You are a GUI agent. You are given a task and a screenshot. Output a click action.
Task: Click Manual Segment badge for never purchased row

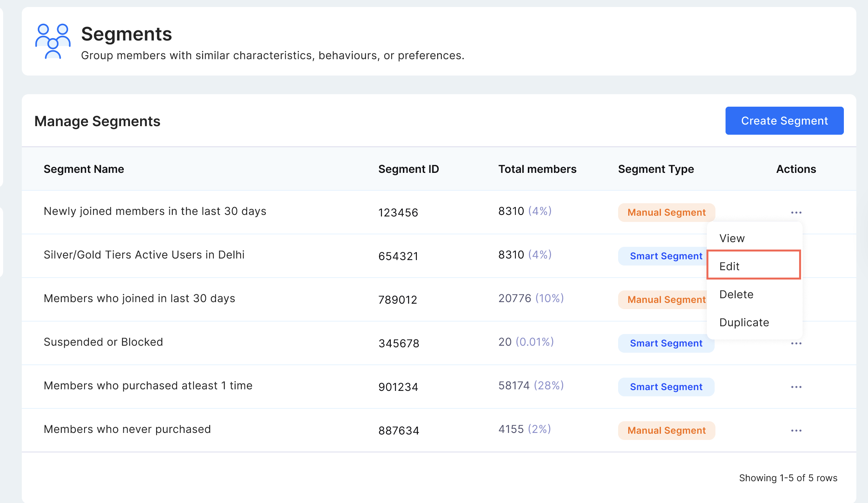(666, 431)
